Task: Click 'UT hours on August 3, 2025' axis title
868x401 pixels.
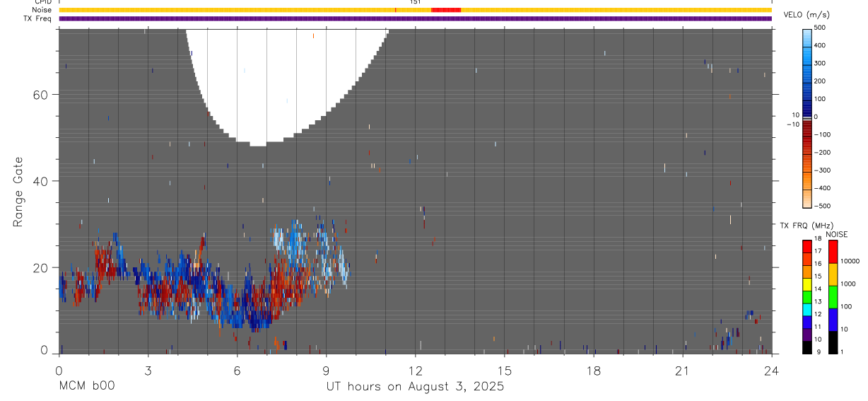Action: click(415, 387)
